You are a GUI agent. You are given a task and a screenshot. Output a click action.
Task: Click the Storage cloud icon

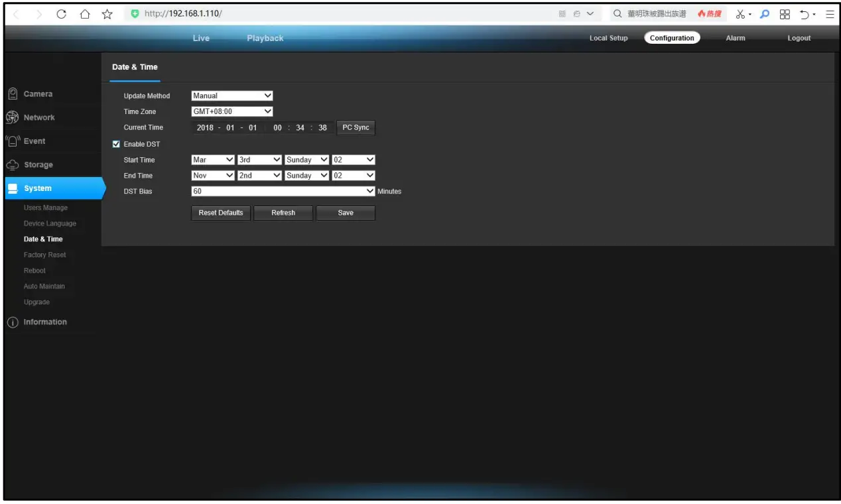tap(12, 165)
